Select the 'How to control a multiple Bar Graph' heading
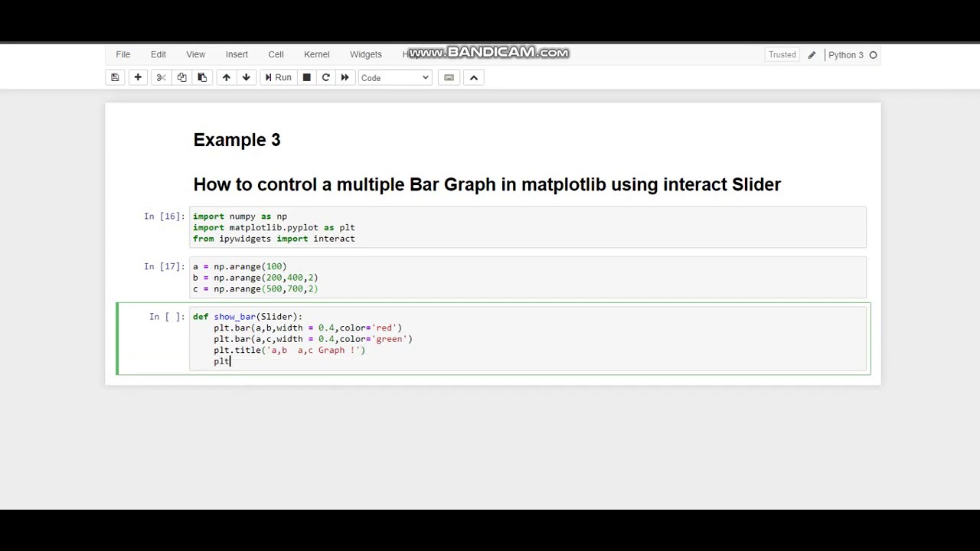980x551 pixels. tap(487, 184)
